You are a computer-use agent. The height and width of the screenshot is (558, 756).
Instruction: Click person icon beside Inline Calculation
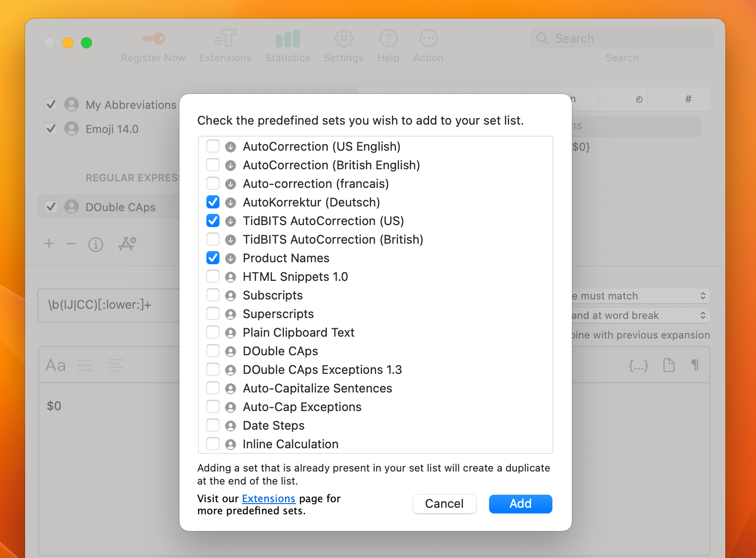(x=231, y=445)
